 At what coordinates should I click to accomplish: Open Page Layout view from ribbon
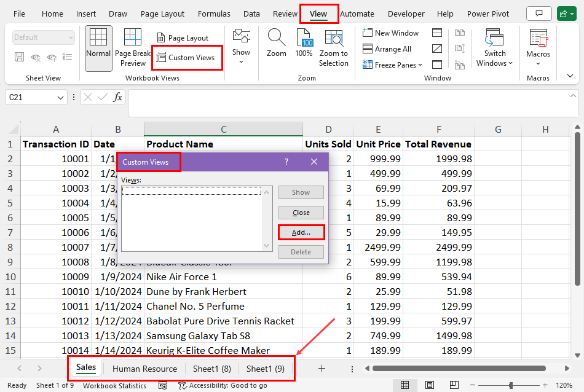183,38
